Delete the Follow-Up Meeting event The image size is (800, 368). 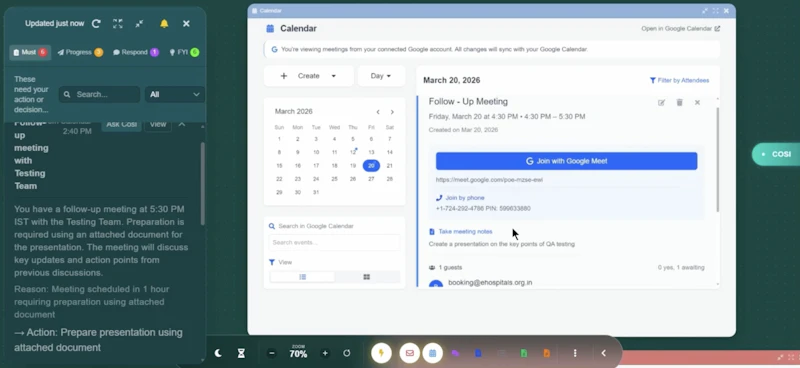680,103
